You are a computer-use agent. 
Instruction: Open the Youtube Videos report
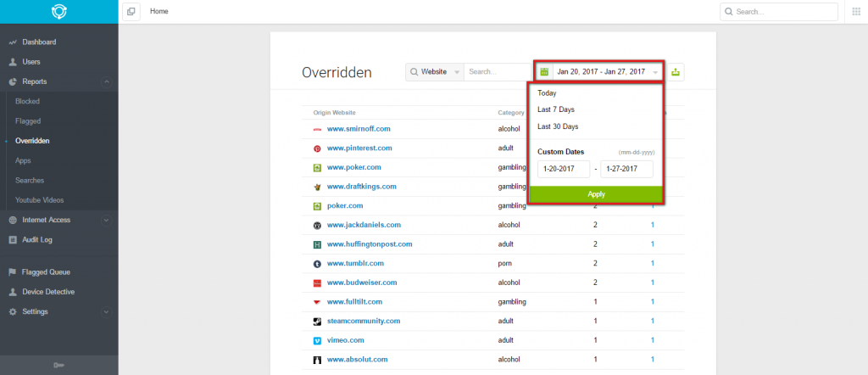(39, 200)
